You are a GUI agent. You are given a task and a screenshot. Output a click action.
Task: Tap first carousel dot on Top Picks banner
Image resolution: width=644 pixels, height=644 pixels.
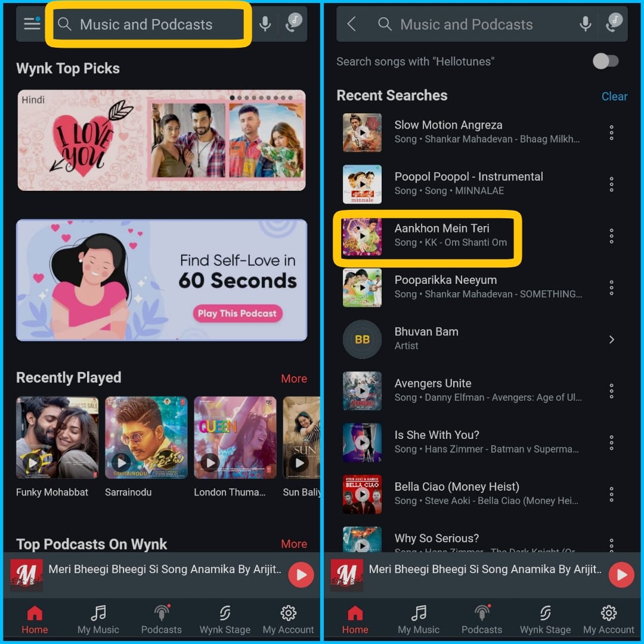[232, 98]
